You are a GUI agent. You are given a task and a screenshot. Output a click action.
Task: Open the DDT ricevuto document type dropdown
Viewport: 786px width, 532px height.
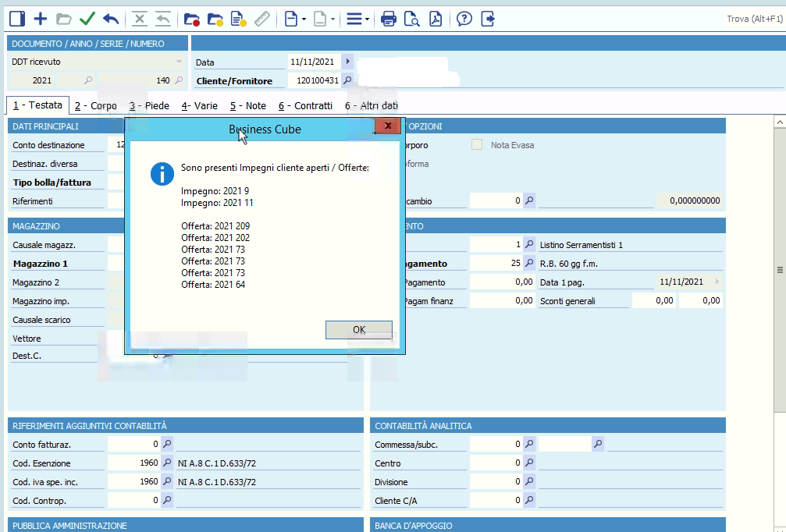179,62
